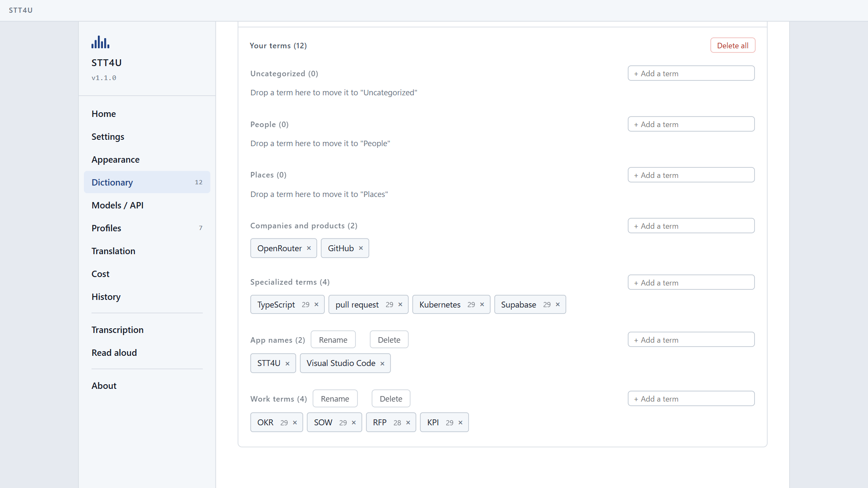The width and height of the screenshot is (868, 488).
Task: Select the Dictionary sidebar item
Action: tap(147, 182)
